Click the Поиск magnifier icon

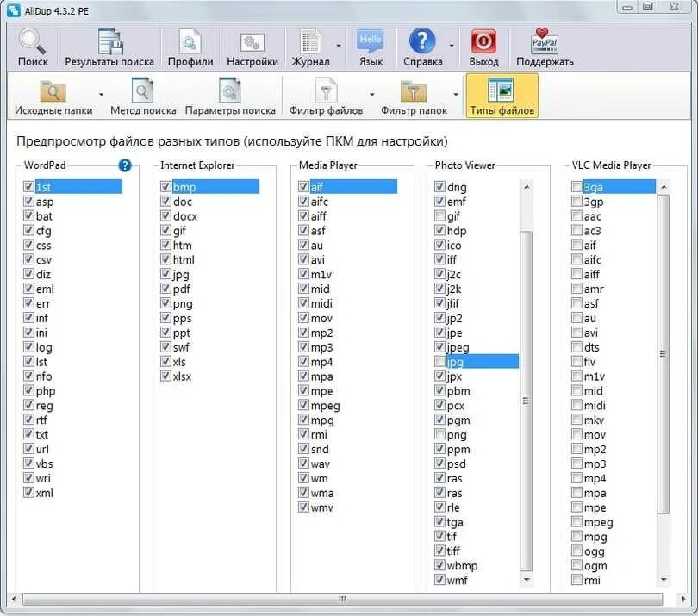point(32,42)
